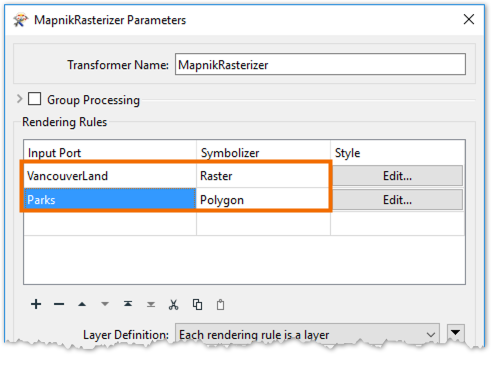This screenshot has width=491, height=379.
Task: Cut the selected rule with scissors icon
Action: pos(174,304)
